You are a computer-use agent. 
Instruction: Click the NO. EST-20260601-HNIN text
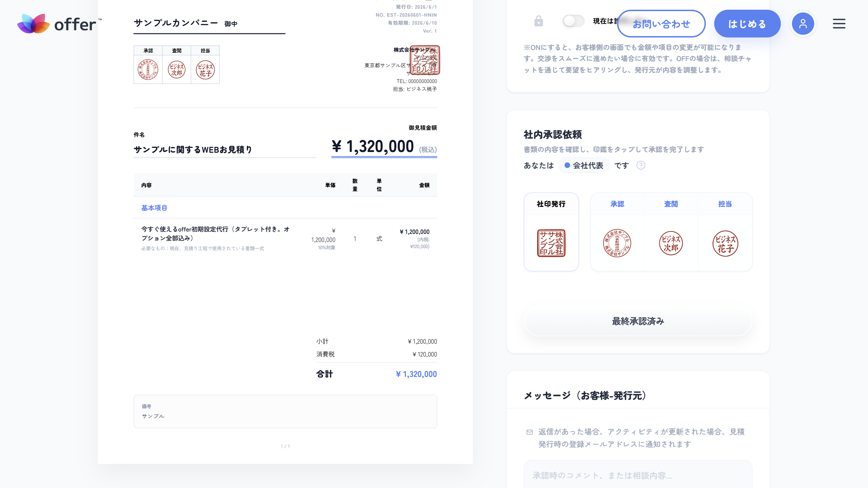tap(406, 15)
